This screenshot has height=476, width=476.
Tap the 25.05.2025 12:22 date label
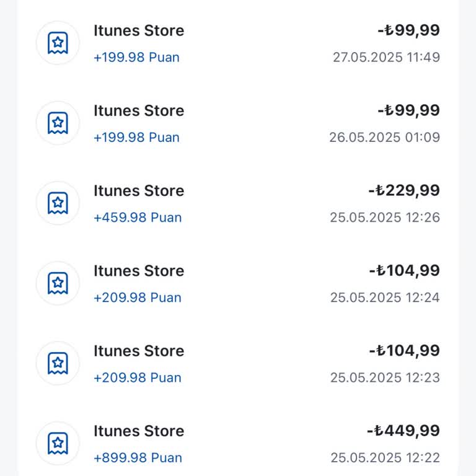(x=385, y=457)
